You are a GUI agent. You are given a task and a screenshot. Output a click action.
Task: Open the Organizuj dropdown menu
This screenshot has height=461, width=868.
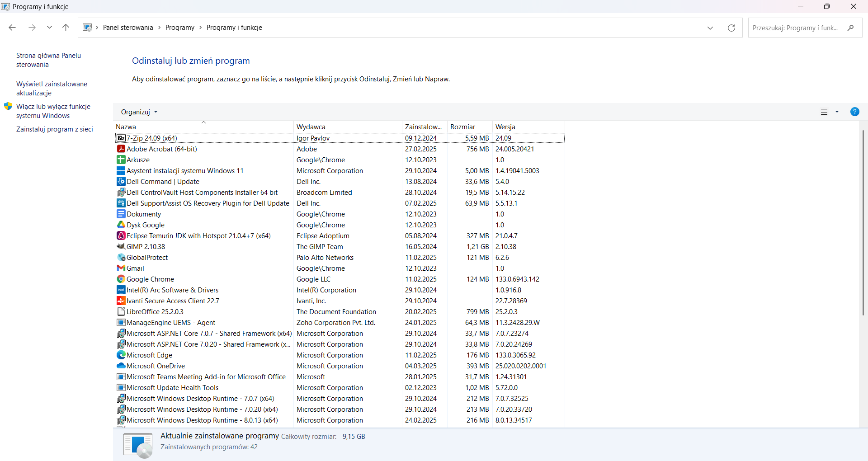point(139,112)
